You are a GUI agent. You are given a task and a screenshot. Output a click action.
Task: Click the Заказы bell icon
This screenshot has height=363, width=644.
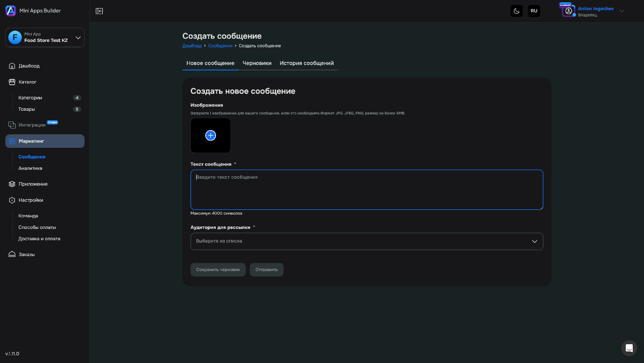pos(12,254)
